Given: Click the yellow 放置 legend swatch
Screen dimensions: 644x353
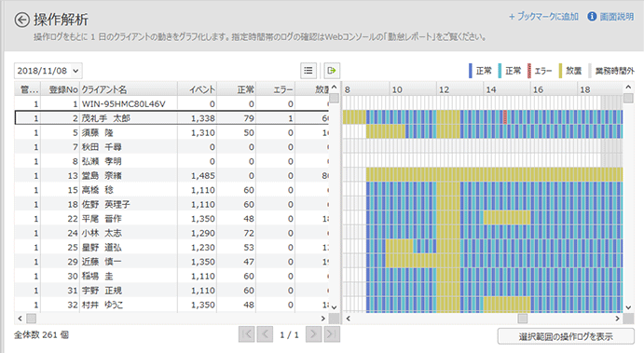Looking at the screenshot, I should (x=560, y=71).
